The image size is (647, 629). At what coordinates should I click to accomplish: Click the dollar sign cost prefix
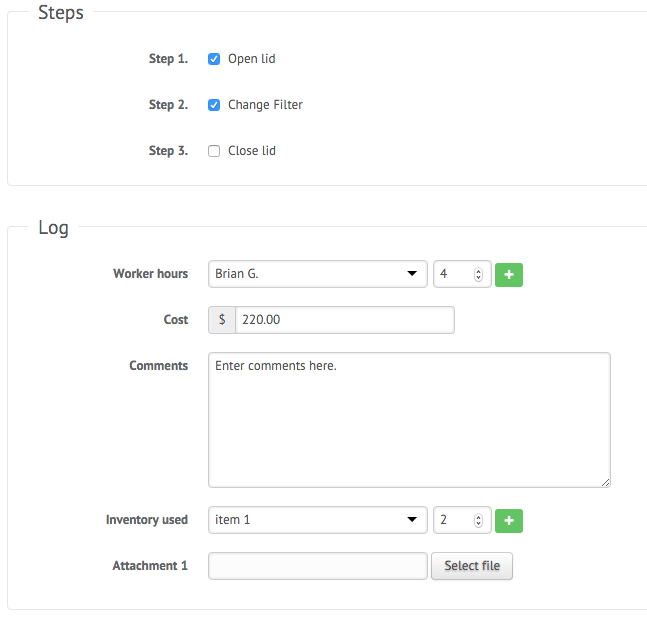(x=222, y=320)
